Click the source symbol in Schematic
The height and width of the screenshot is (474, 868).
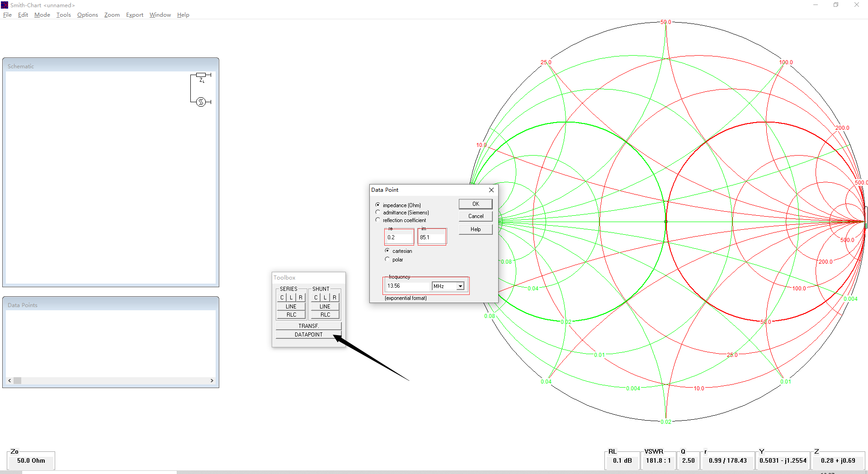201,102
